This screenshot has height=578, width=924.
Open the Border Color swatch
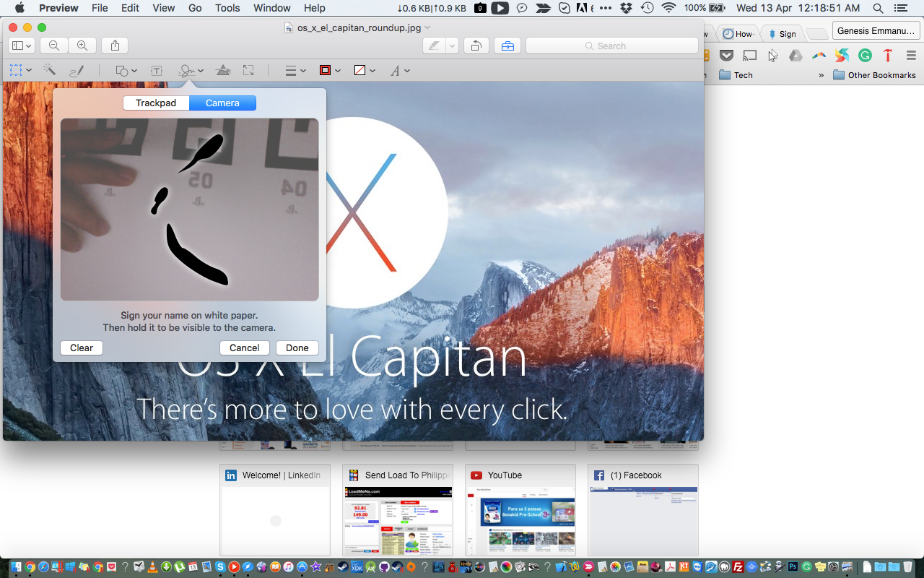coord(329,70)
